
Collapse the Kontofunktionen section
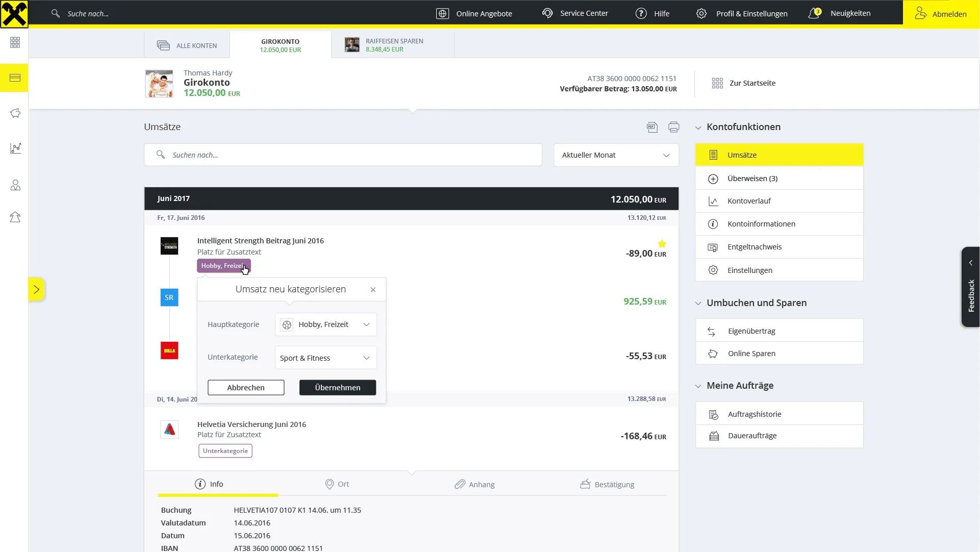[698, 128]
